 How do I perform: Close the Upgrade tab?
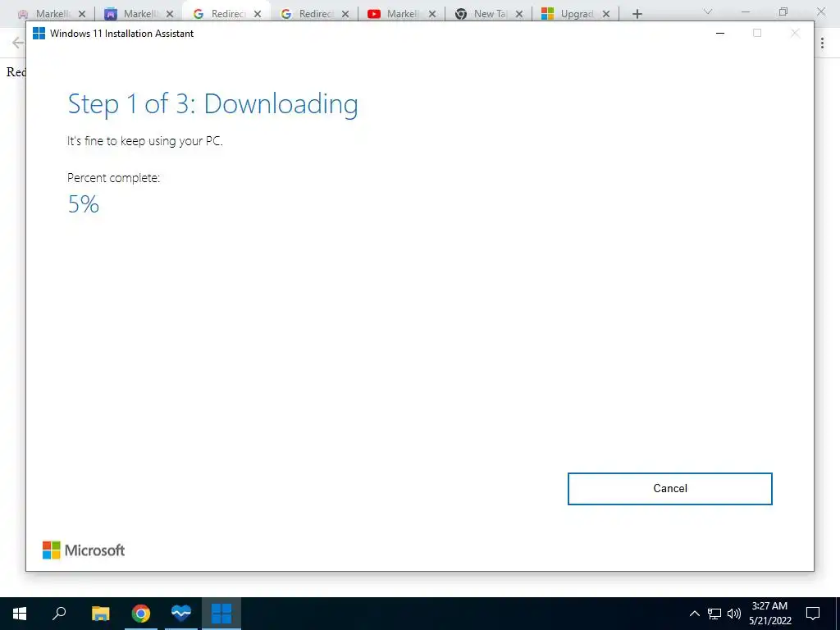[606, 14]
